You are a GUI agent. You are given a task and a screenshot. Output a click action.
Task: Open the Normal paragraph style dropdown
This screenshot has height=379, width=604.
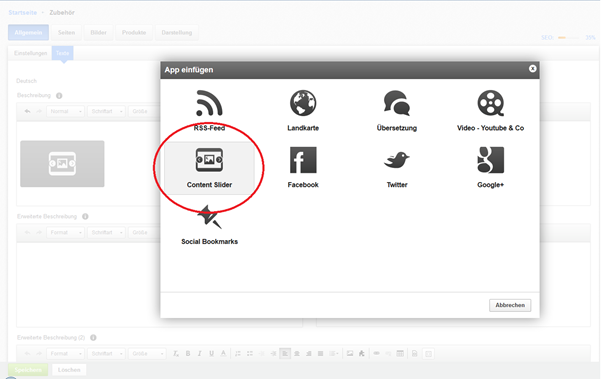[x=65, y=111]
